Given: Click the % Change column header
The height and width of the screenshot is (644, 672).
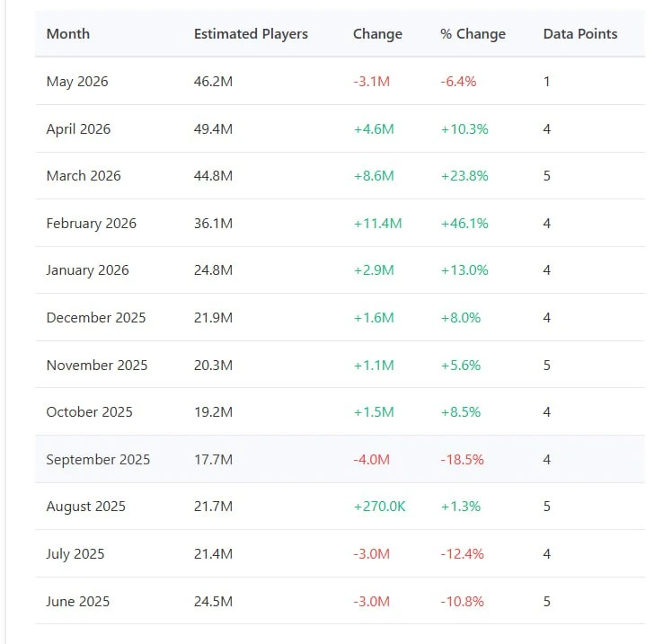Looking at the screenshot, I should click(x=473, y=34).
